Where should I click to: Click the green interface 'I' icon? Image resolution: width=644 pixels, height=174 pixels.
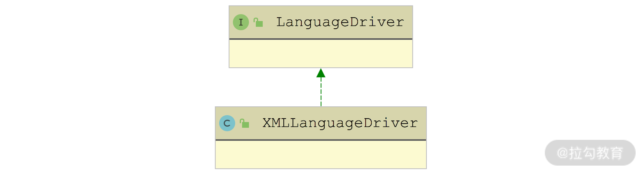click(x=241, y=22)
